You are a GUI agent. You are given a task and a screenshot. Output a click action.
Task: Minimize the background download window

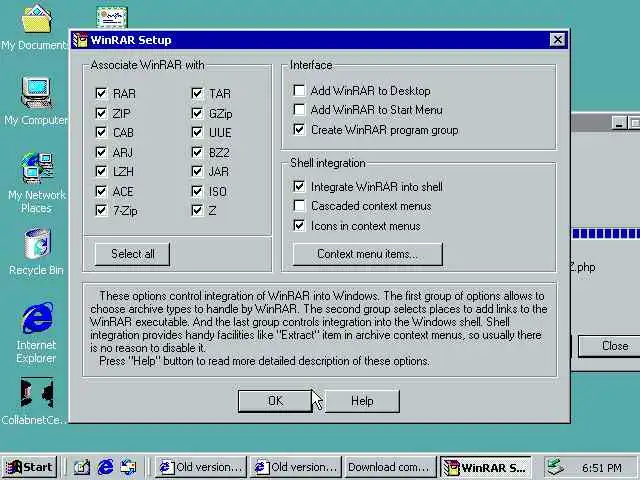pos(619,122)
